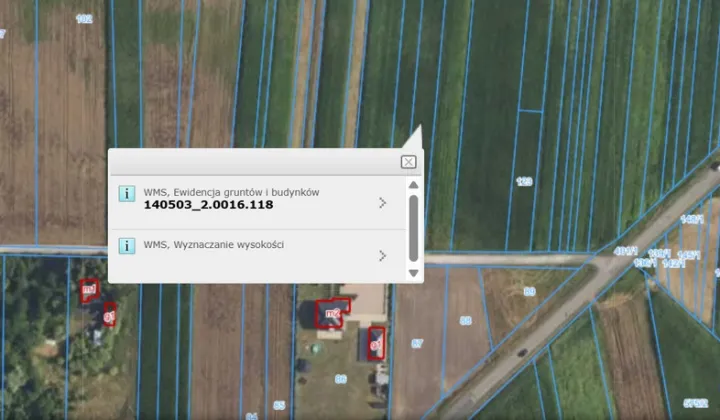Viewport: 720px width, 420px height.
Task: Click info icon beside Wyznaczanie wysokości
Action: coord(127,246)
